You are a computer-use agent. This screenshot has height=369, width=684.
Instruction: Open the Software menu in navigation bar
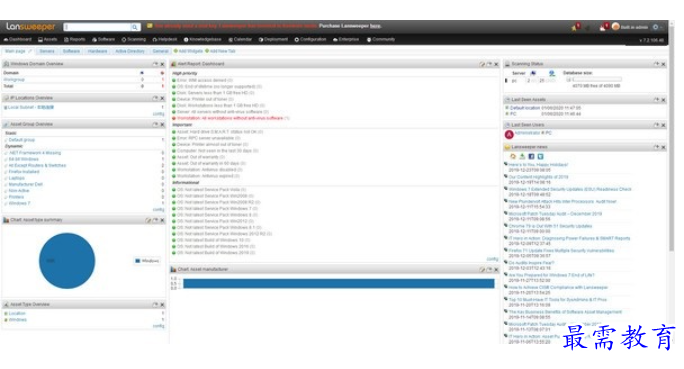point(103,39)
